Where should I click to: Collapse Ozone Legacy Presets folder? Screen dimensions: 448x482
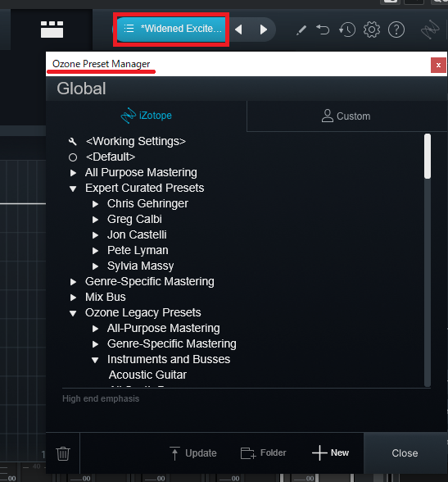(73, 313)
